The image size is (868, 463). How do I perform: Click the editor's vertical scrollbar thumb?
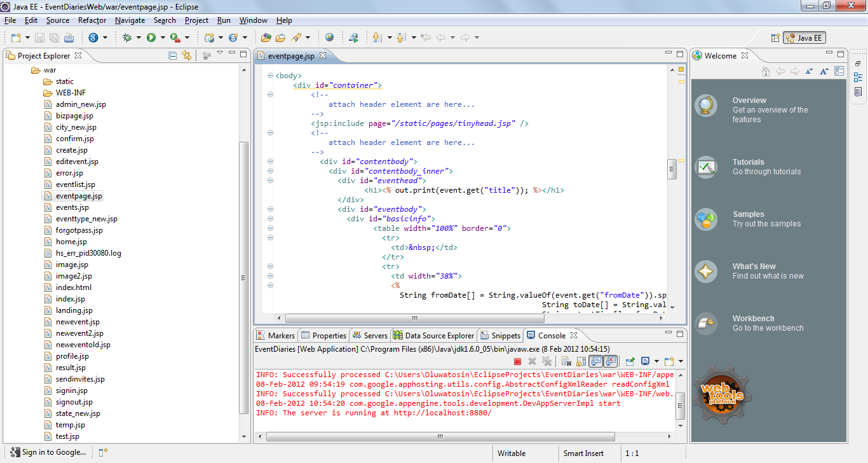coord(671,169)
